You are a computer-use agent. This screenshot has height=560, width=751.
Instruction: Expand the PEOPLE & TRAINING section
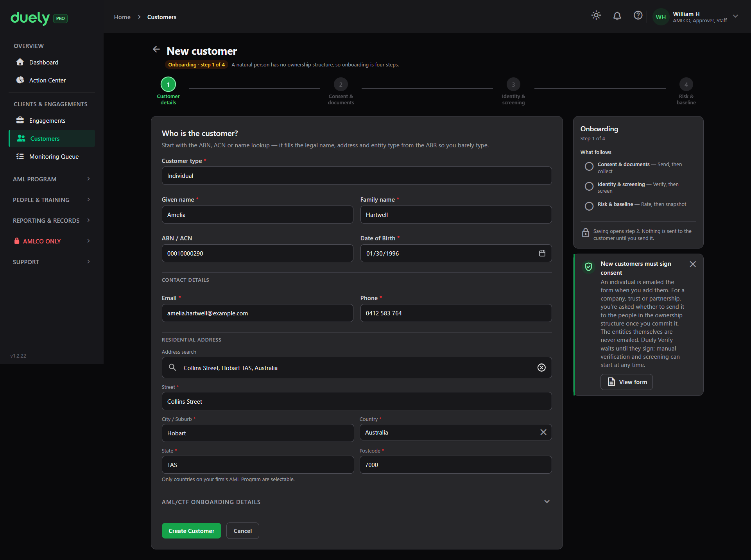52,200
